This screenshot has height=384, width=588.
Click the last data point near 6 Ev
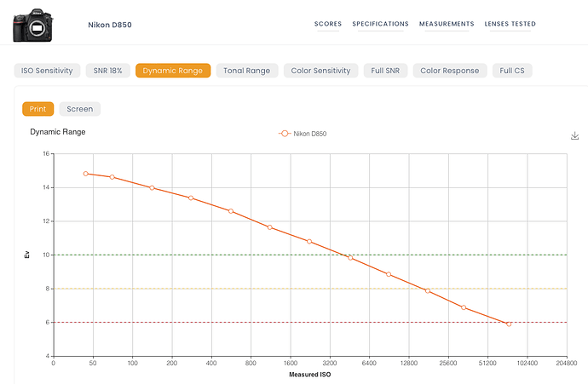click(x=509, y=324)
